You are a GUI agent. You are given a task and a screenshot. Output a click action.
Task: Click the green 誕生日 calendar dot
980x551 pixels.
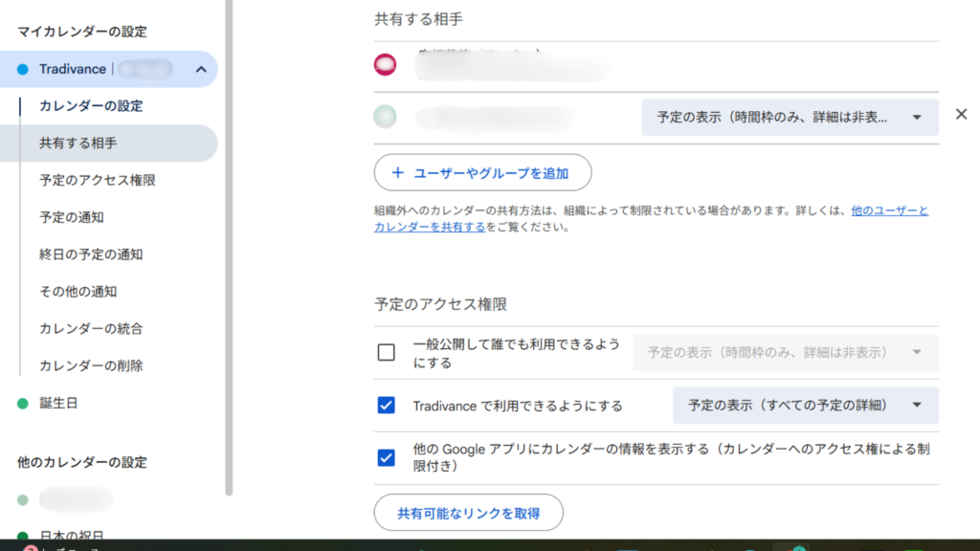[23, 404]
